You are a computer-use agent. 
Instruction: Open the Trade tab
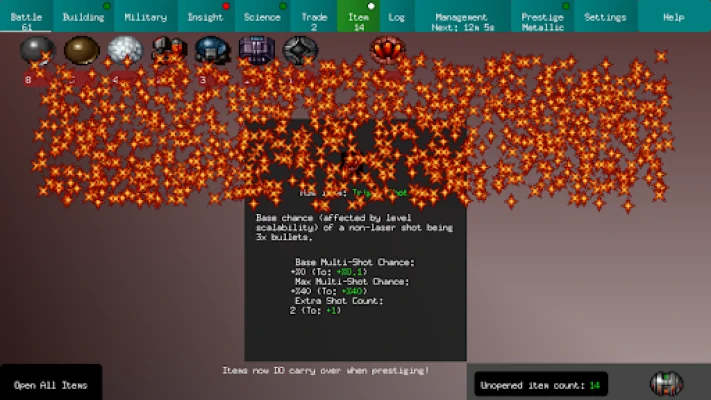(314, 16)
